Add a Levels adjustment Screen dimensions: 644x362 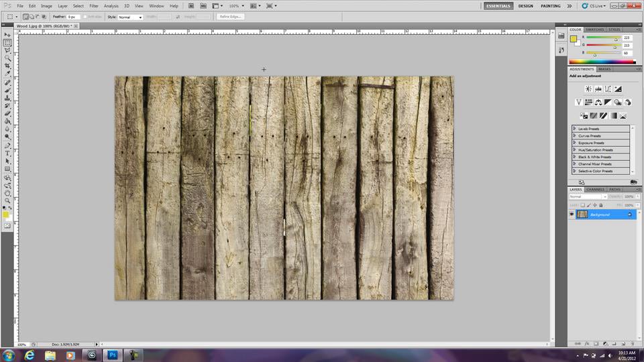click(x=598, y=88)
